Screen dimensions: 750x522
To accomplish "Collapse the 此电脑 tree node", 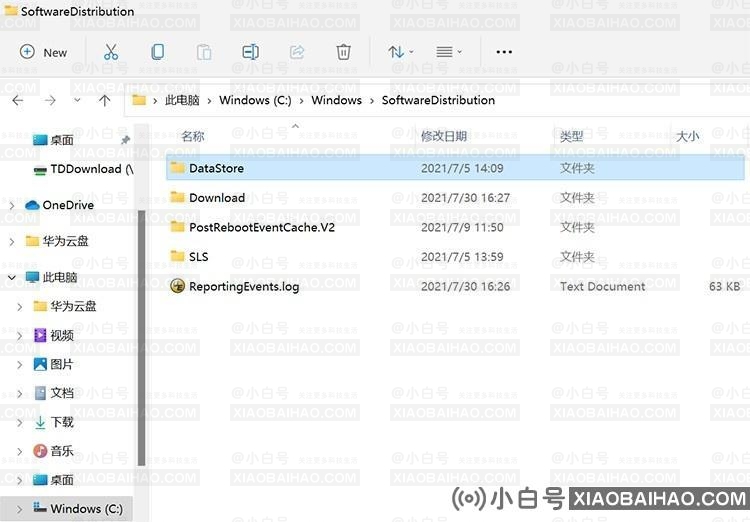I will click(12, 277).
